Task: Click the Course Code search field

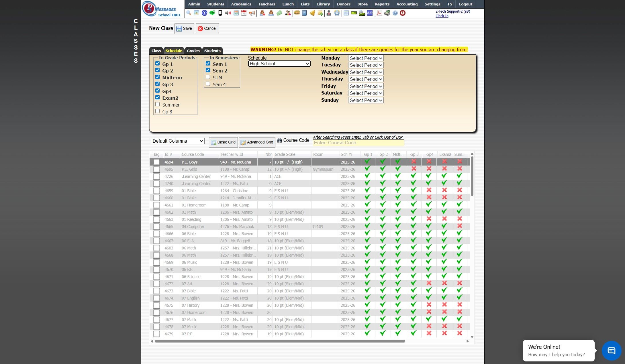Action: 358,143
